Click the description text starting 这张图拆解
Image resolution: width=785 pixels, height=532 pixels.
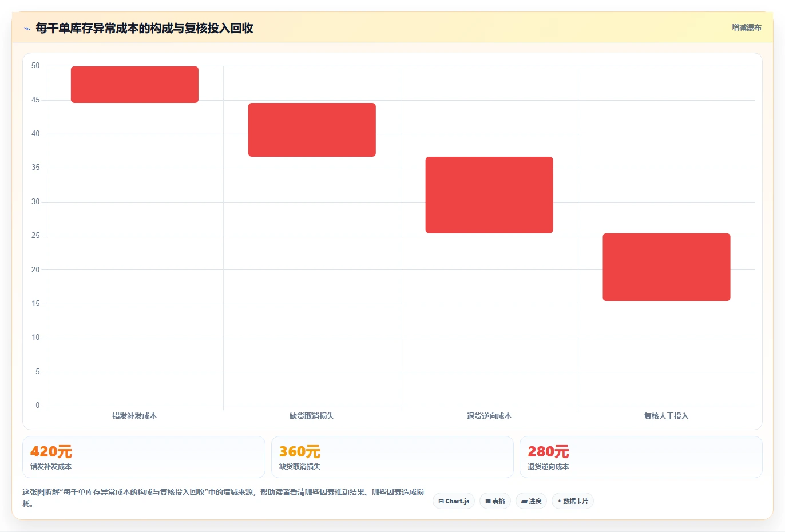coord(223,498)
